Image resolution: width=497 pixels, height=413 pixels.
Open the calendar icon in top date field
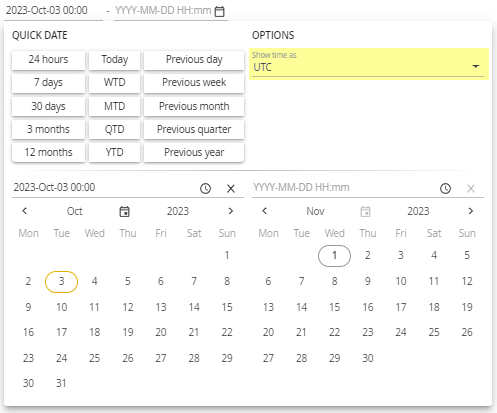coord(219,11)
